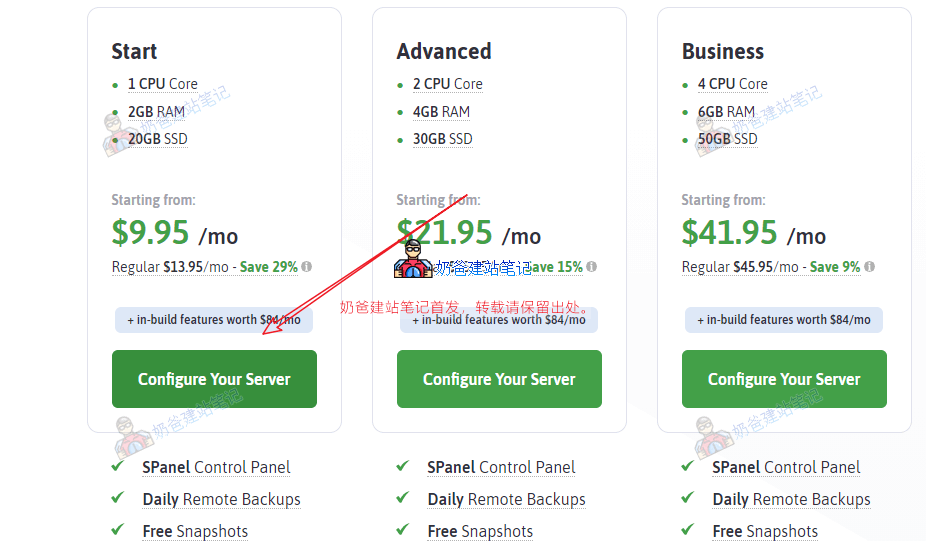Click Daily Remote Backups under Start plan
926x541 pixels.
click(221, 499)
